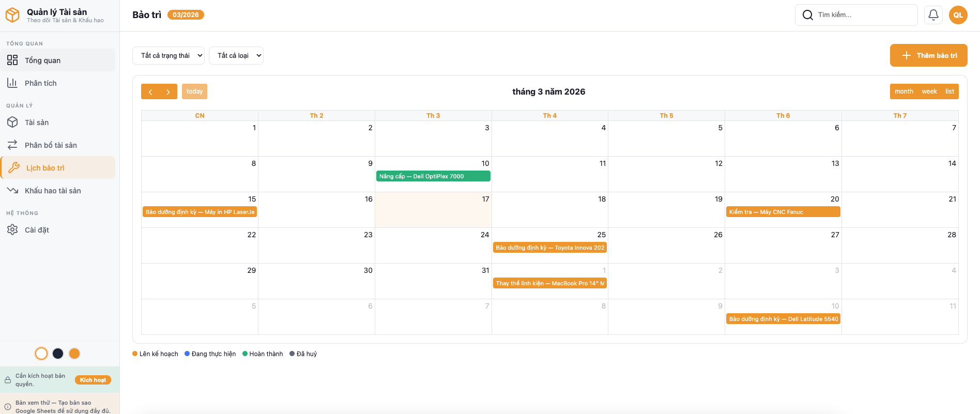Select the white theme color swatch
Screen dimensions: 980x414
(41, 354)
